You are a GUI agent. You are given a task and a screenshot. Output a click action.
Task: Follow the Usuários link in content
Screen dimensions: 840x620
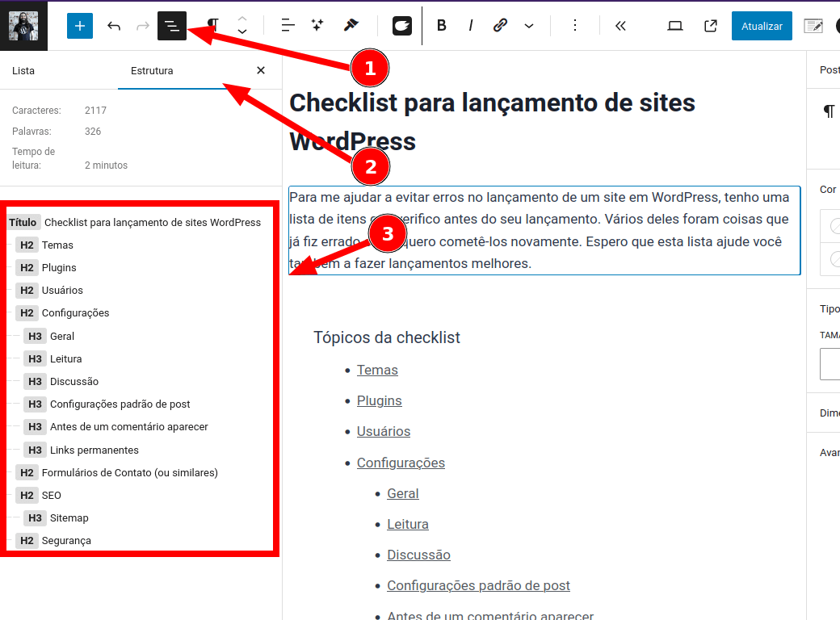pyautogui.click(x=384, y=431)
